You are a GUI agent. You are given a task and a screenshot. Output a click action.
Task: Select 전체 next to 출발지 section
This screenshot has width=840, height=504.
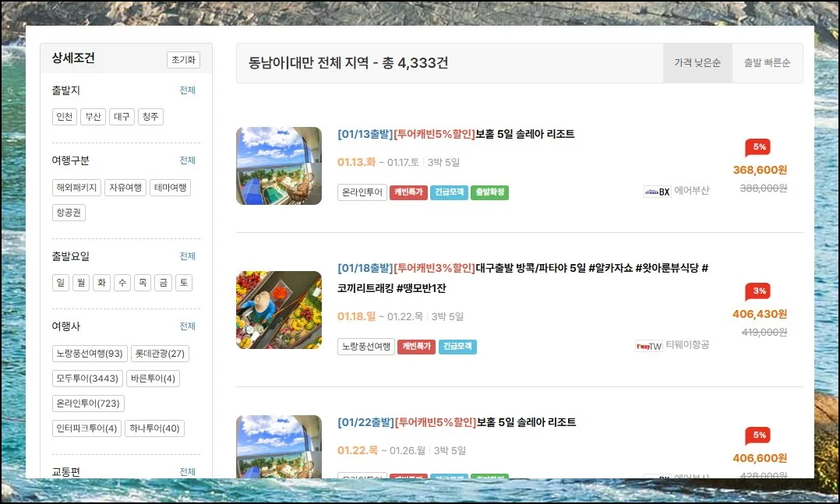(187, 90)
